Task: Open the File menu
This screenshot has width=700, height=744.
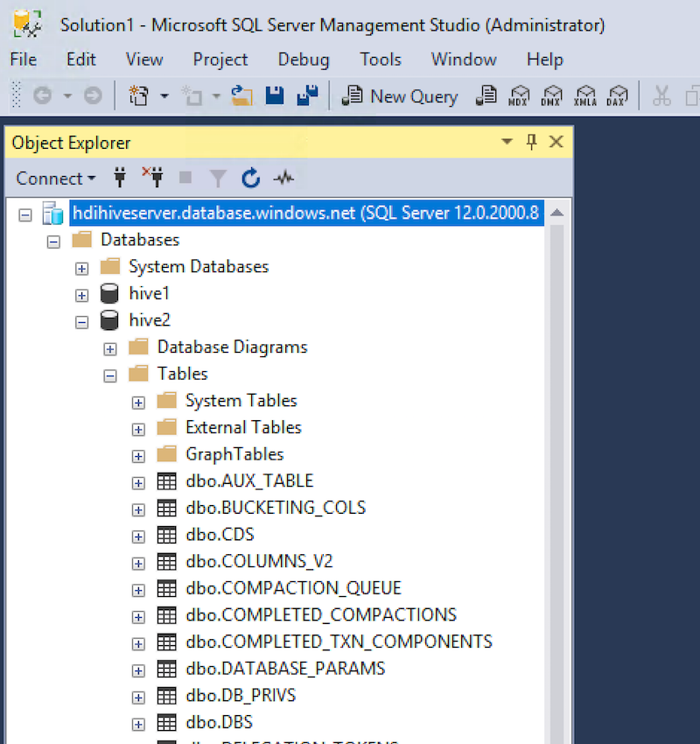Action: (x=24, y=60)
